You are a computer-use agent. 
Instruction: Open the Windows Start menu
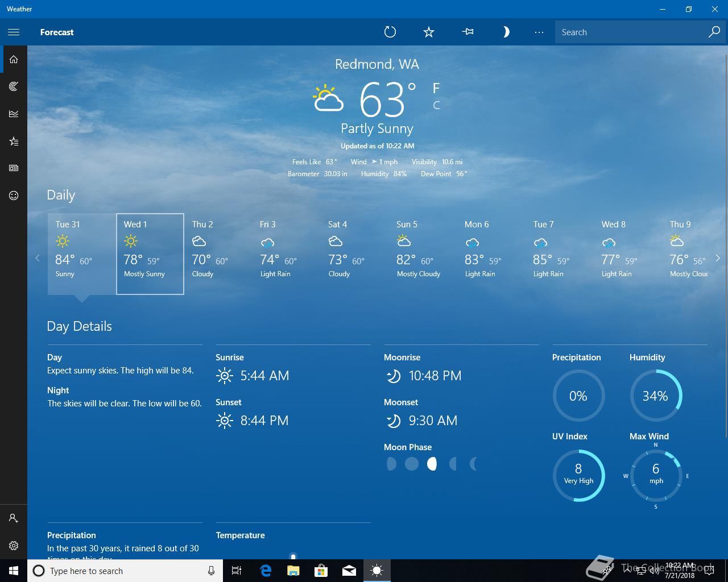(14, 571)
